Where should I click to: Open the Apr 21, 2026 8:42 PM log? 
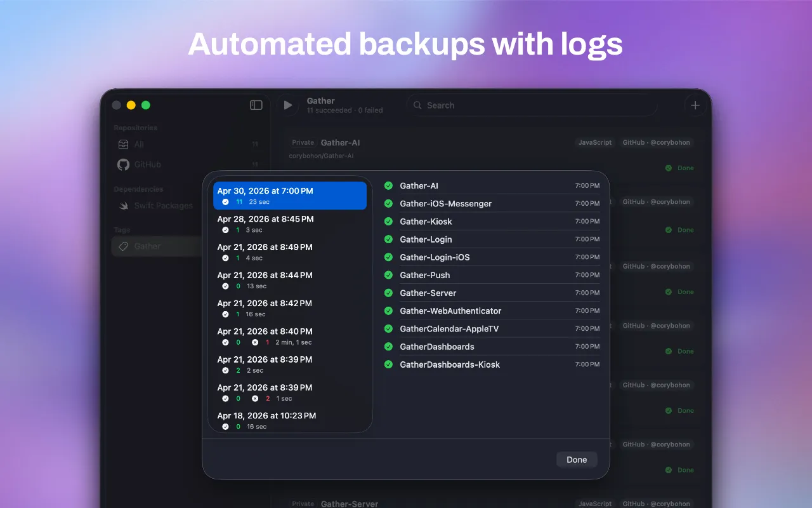[290, 307]
